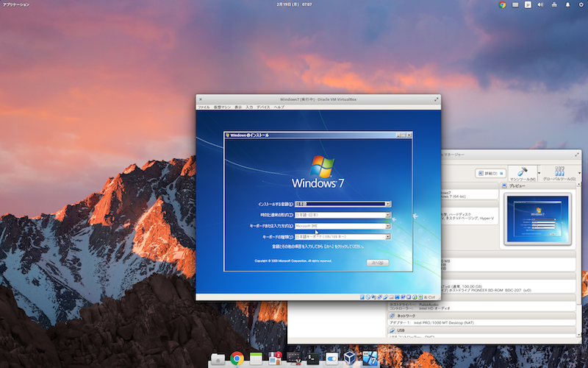Open Google Chrome from the dock

[237, 358]
